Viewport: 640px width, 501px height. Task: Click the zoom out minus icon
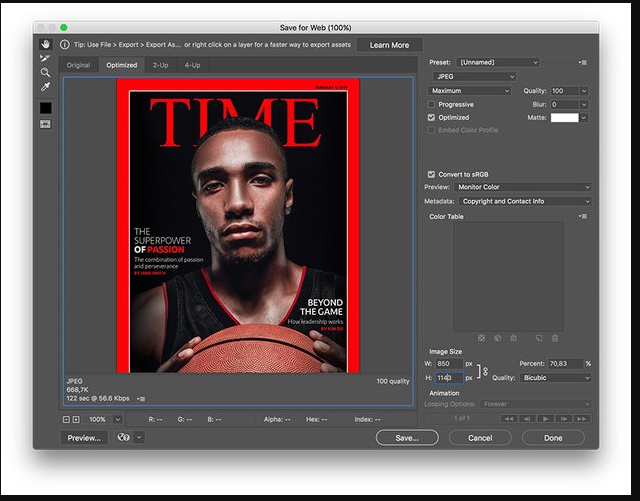66,419
